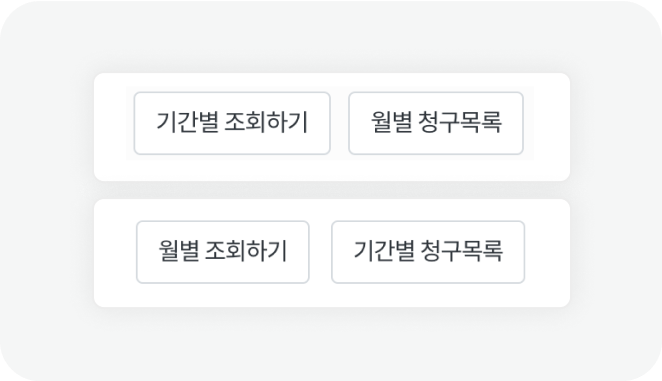Viewport: 662px width, 381px height.
Task: Choose the button labeled 월별 조회하기
Action: pyautogui.click(x=222, y=252)
